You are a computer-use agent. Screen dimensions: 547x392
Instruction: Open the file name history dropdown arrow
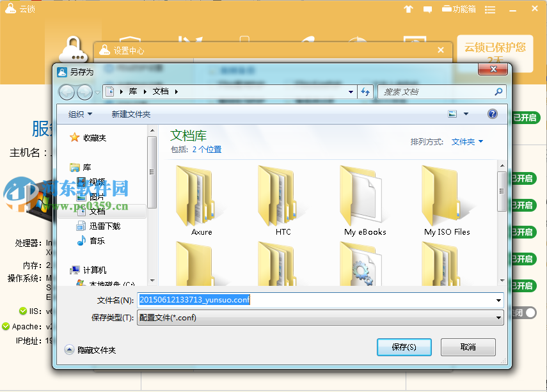point(498,301)
